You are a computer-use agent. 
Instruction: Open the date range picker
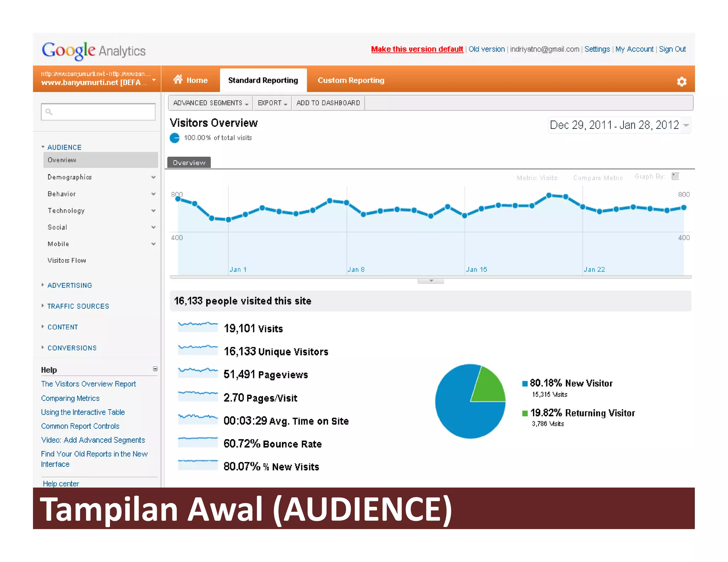click(x=620, y=125)
